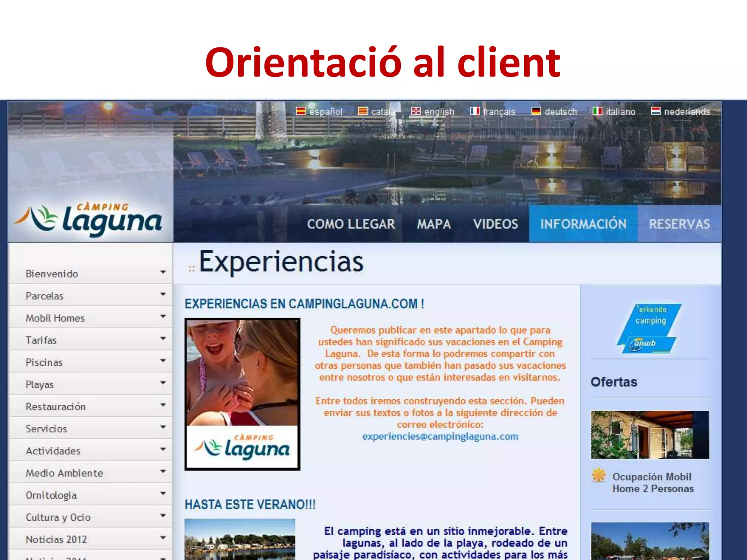This screenshot has width=747, height=560.
Task: Open Playas in the sidebar
Action: [40, 385]
